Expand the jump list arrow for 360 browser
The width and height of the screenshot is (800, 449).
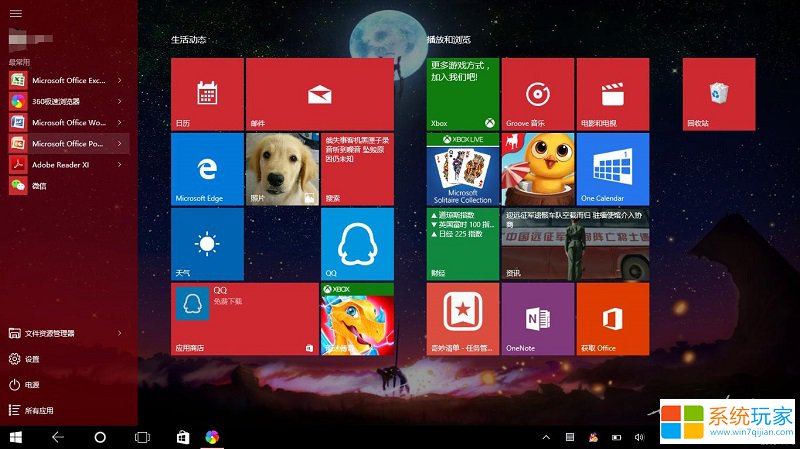[x=120, y=101]
